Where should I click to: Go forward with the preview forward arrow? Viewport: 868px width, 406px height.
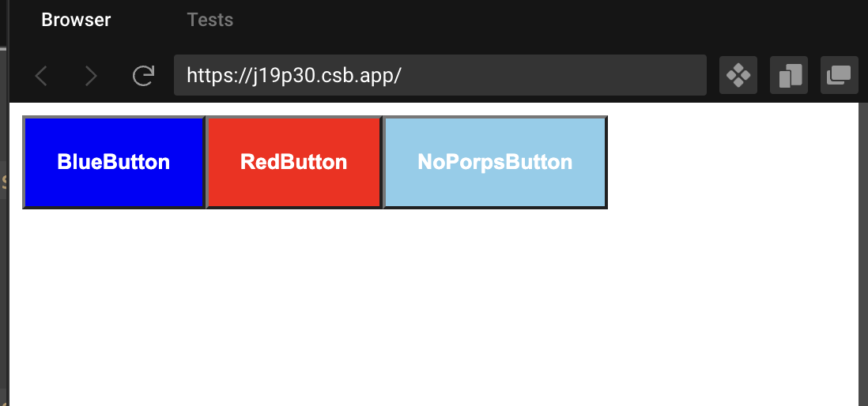click(91, 75)
